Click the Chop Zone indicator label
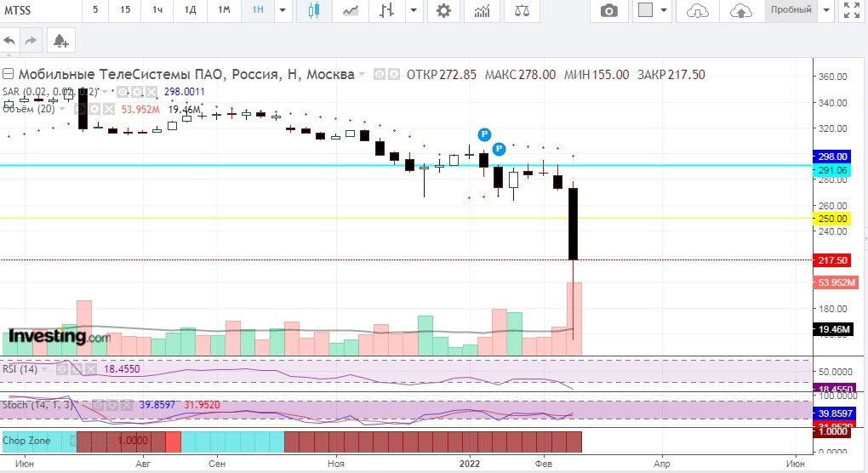 [26, 441]
